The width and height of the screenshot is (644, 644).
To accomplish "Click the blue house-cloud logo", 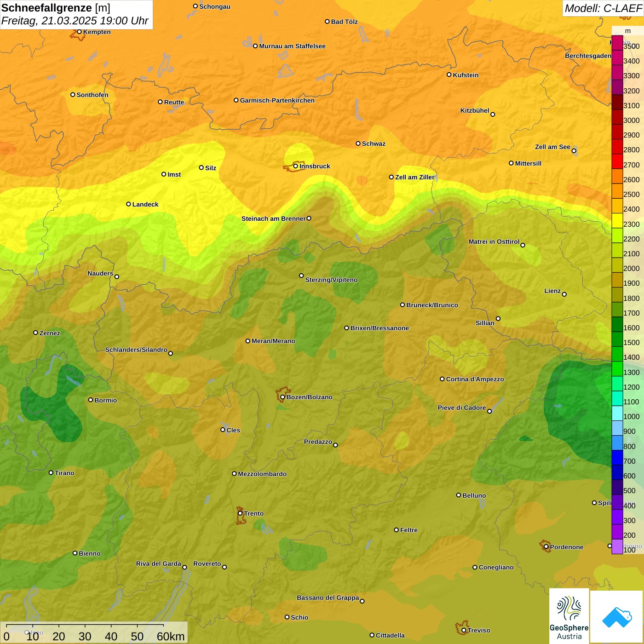I will point(617,617).
